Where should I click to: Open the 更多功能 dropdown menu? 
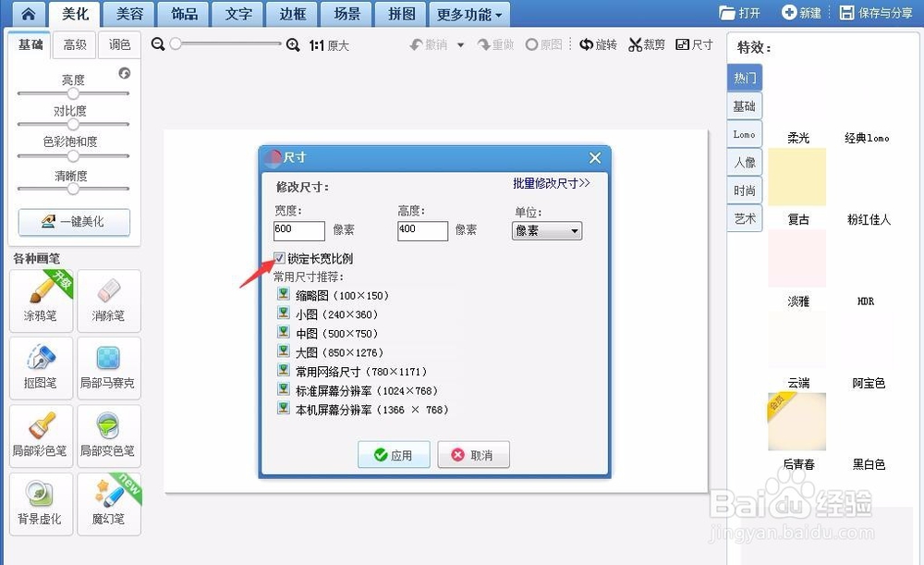(469, 14)
